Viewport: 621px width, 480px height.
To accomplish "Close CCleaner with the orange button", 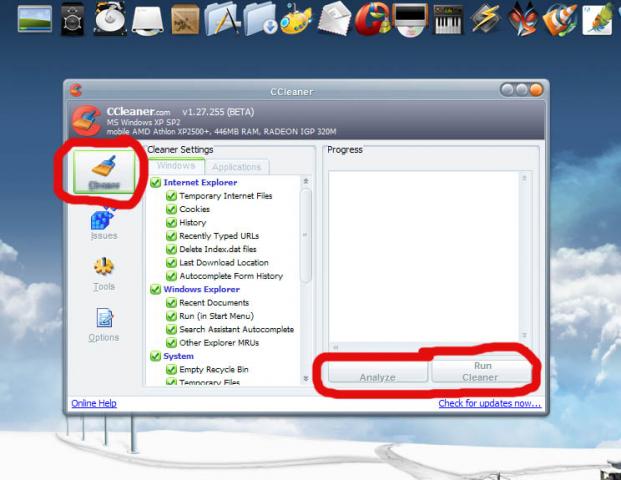I will [x=535, y=90].
